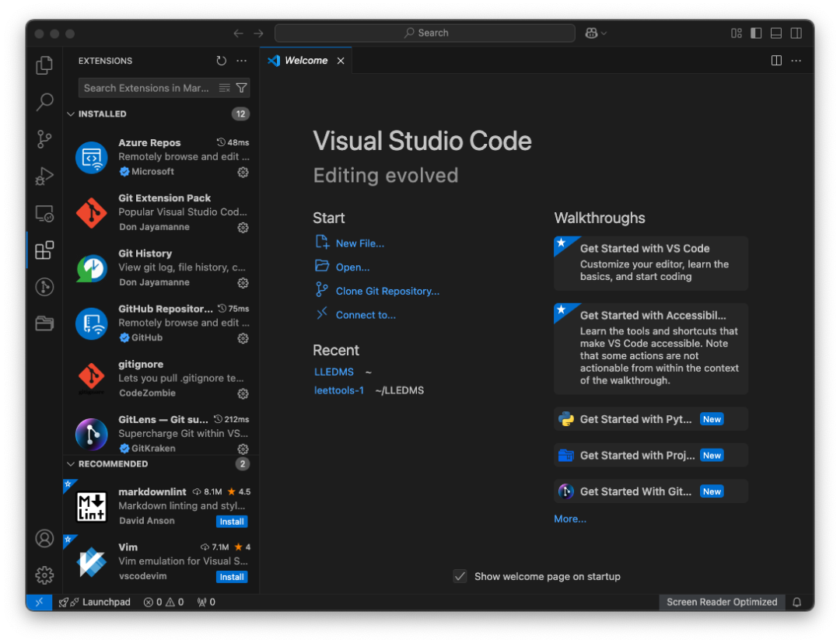This screenshot has height=643, width=840.
Task: Open Get Started with Project Manager walkthrough
Action: pyautogui.click(x=651, y=456)
